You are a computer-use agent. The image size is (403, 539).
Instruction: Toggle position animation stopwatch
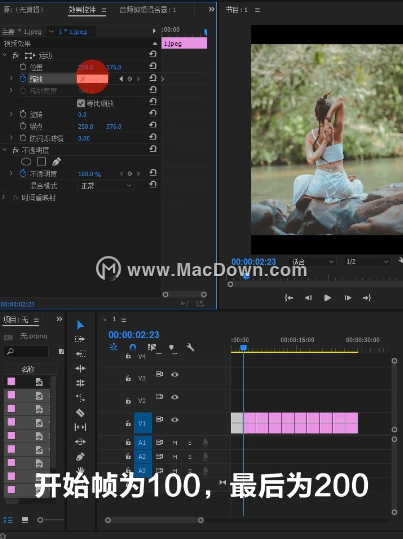(x=23, y=67)
